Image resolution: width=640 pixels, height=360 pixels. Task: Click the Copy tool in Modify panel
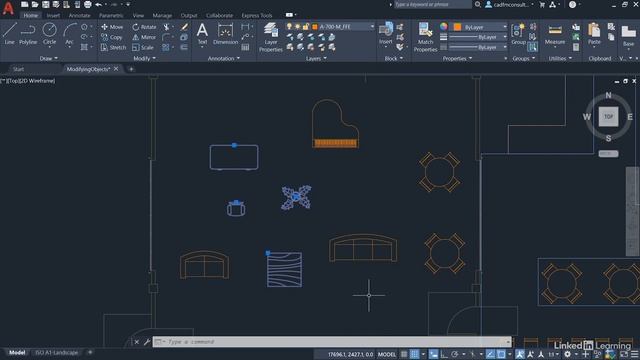(111, 37)
